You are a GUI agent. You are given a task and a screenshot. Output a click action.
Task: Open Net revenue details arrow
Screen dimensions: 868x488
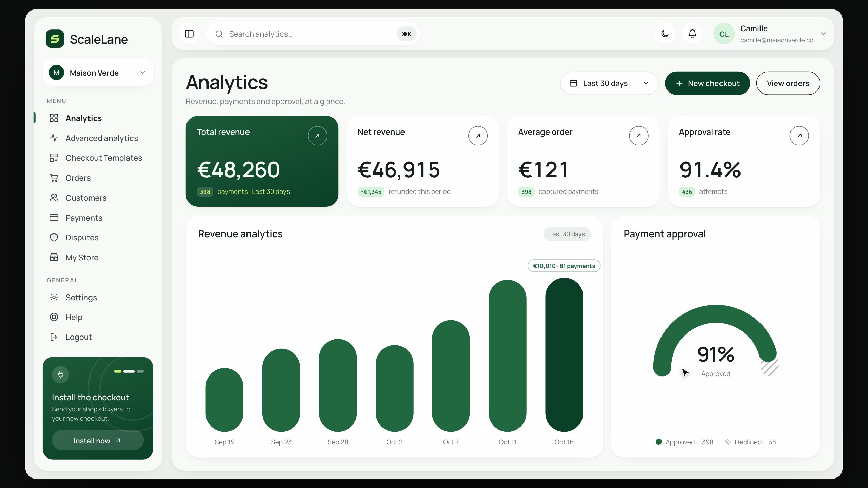coord(478,136)
